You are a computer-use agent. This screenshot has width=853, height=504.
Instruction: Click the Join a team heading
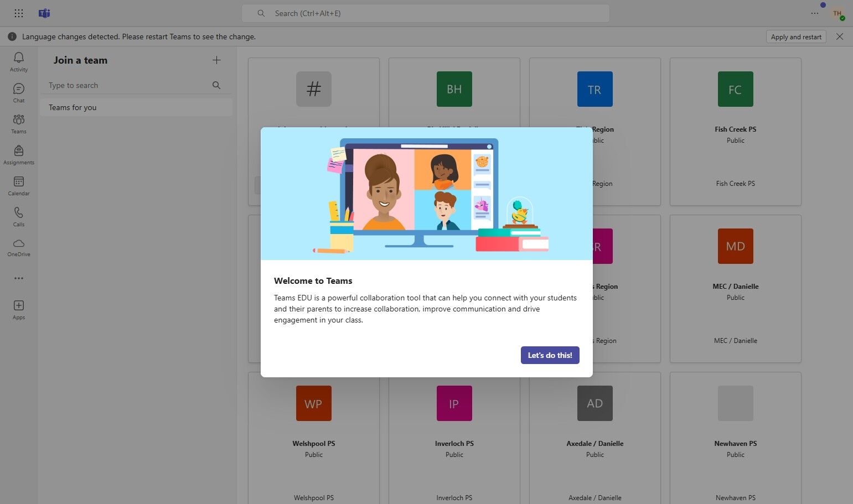[x=80, y=60]
